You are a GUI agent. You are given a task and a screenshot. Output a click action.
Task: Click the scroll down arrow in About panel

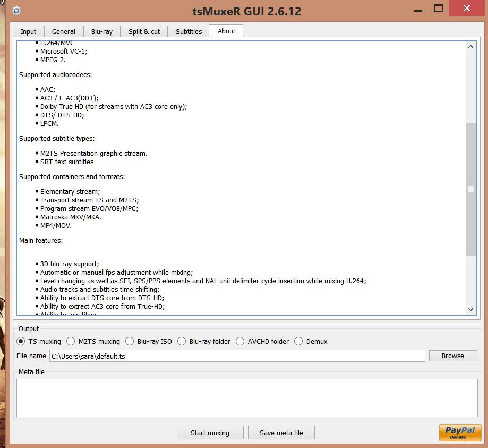[x=470, y=309]
